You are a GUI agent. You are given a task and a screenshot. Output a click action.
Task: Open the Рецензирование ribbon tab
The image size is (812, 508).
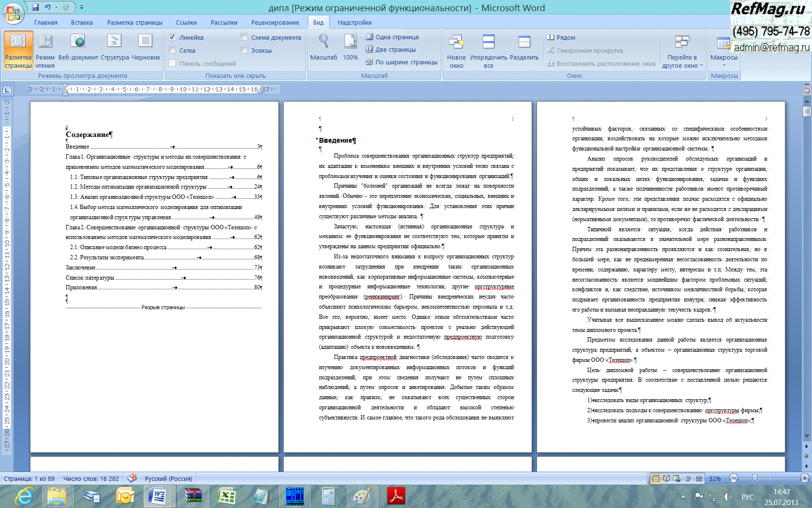[x=275, y=22]
